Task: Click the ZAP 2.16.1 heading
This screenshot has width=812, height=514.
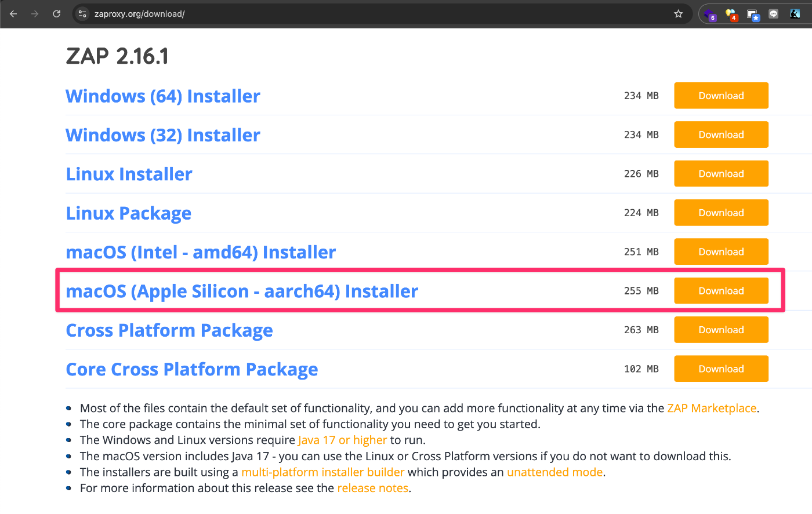Action: [x=117, y=56]
